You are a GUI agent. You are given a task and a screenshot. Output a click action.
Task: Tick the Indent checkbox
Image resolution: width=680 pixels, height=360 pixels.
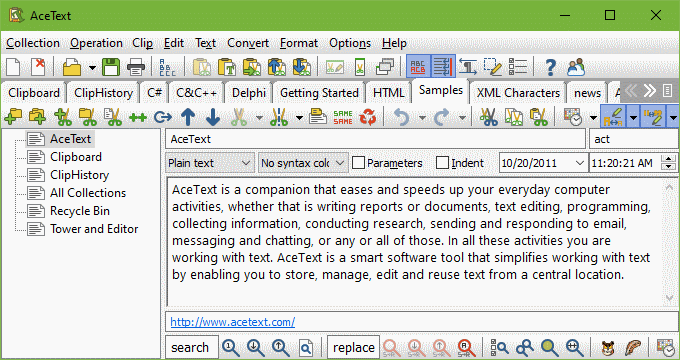pyautogui.click(x=442, y=163)
